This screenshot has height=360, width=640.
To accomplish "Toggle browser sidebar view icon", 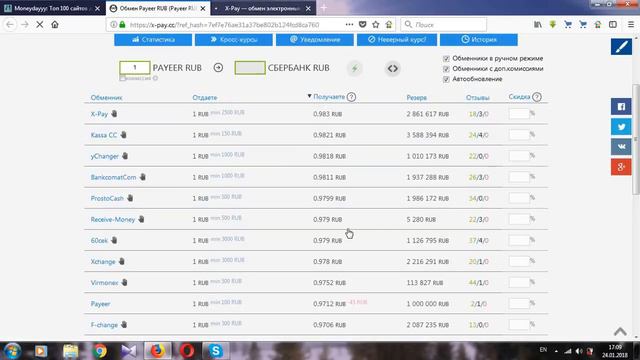I will (613, 24).
